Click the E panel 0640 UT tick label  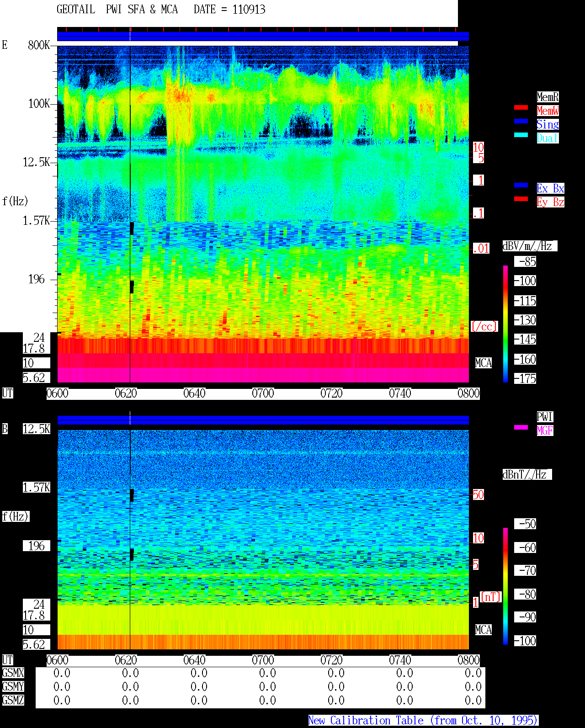coord(194,393)
